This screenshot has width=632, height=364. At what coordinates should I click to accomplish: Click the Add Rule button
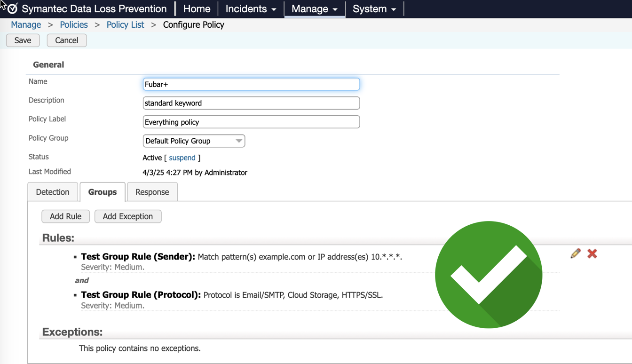(65, 216)
